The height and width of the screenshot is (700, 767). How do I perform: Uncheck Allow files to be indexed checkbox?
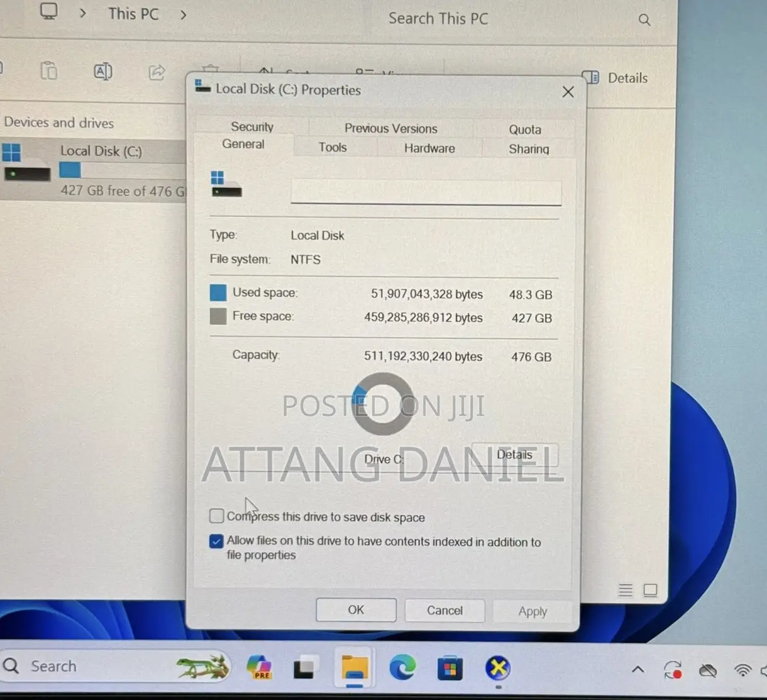click(x=216, y=541)
